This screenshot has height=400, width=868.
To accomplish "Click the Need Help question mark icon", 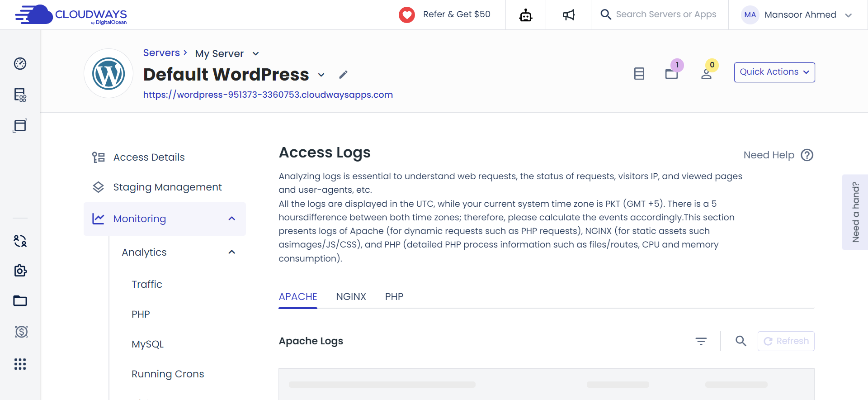I will click(807, 155).
